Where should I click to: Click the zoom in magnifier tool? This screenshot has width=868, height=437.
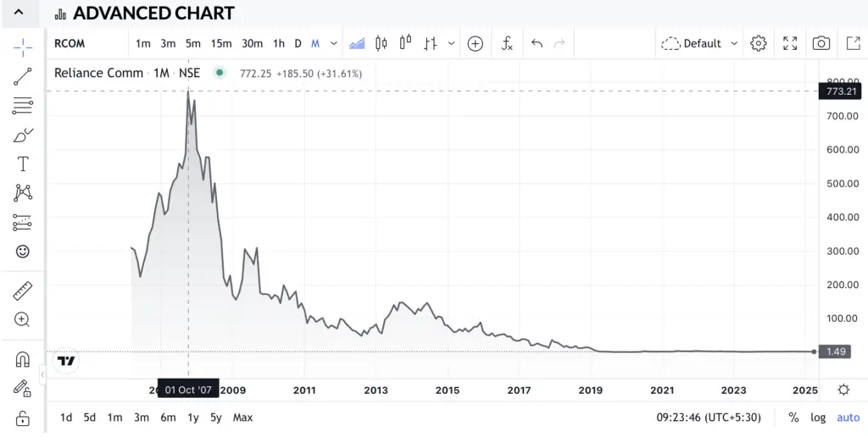[23, 319]
